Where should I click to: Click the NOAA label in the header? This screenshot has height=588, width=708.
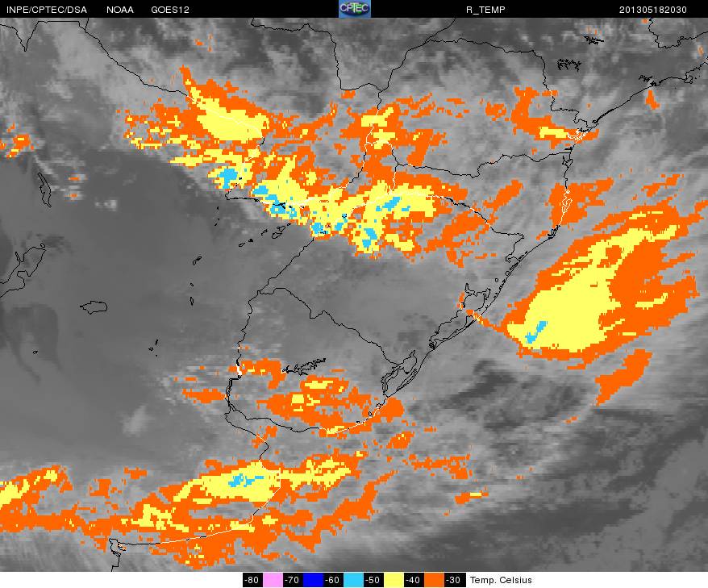120,10
